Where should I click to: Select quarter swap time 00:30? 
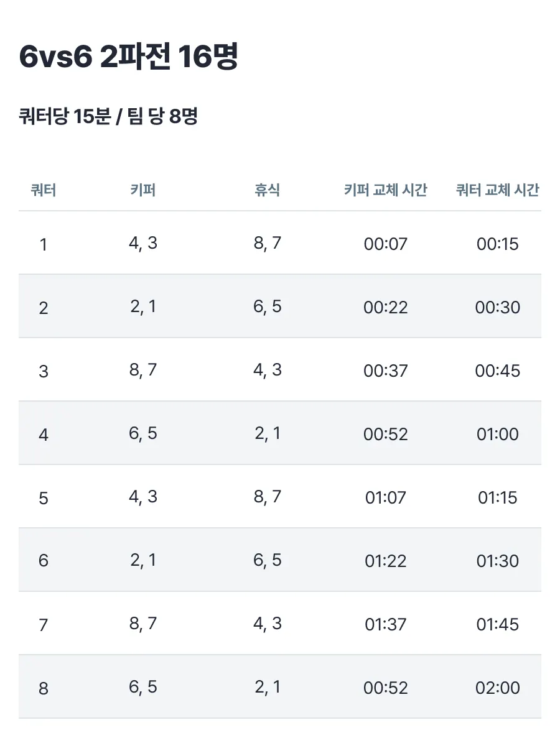498,308
